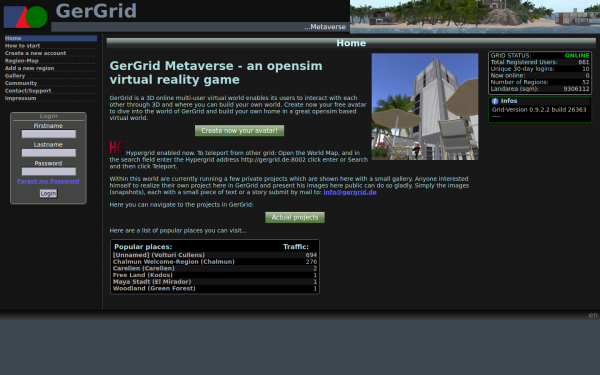The height and width of the screenshot is (375, 600).
Task: Click the Actual projects button
Action: tap(295, 217)
